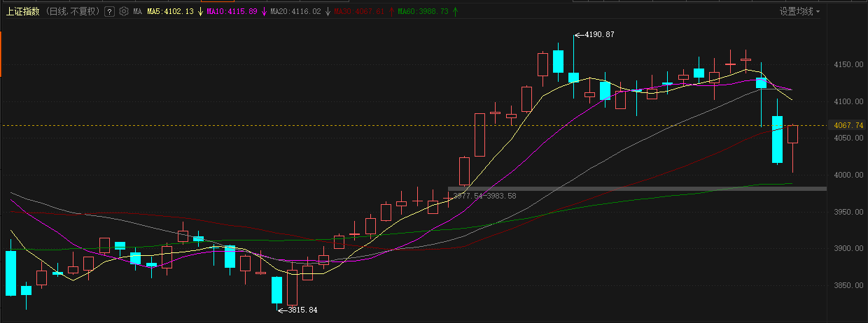Click the (日线,不复权) period label
This screenshot has width=868, height=323.
tap(73, 12)
